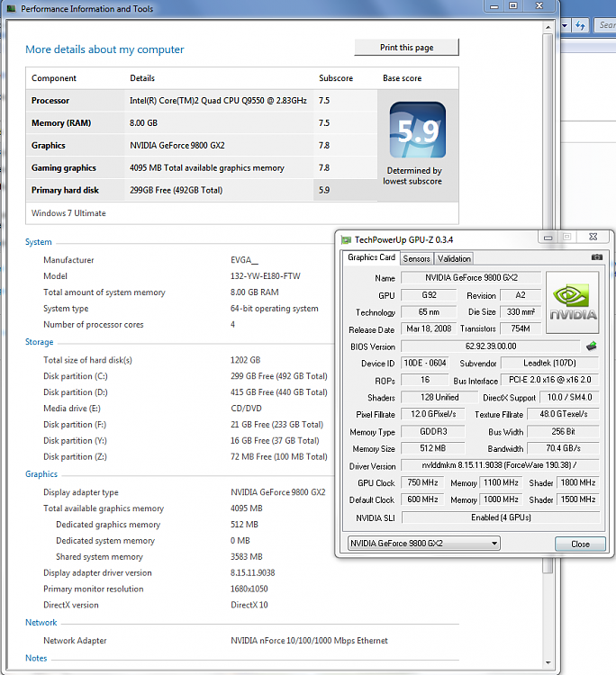Viewport: 616px width, 675px height.
Task: Click the vertical scrollbar thumb
Action: tap(548, 302)
